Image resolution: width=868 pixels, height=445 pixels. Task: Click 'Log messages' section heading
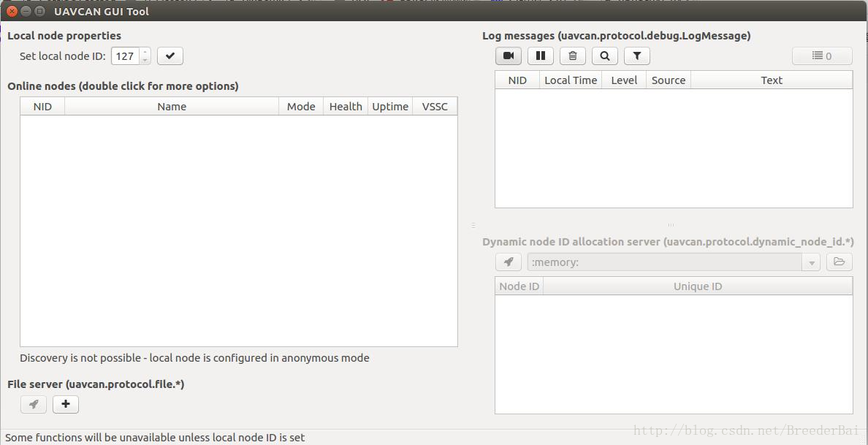click(617, 36)
